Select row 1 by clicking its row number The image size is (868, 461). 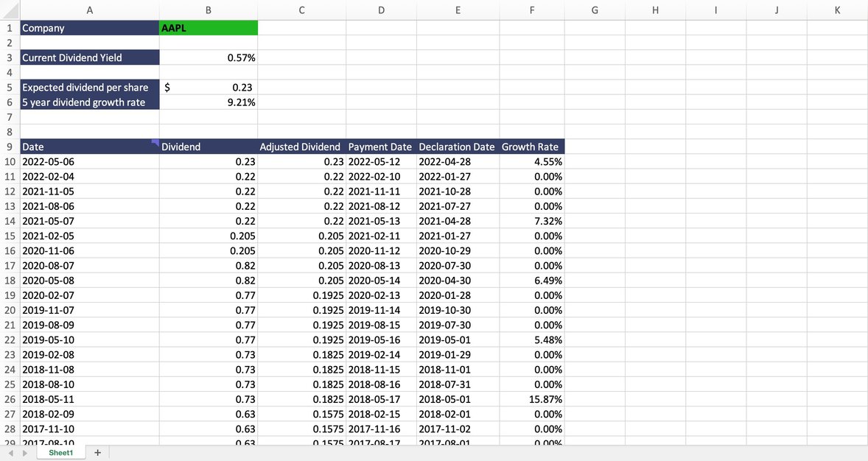tap(10, 27)
